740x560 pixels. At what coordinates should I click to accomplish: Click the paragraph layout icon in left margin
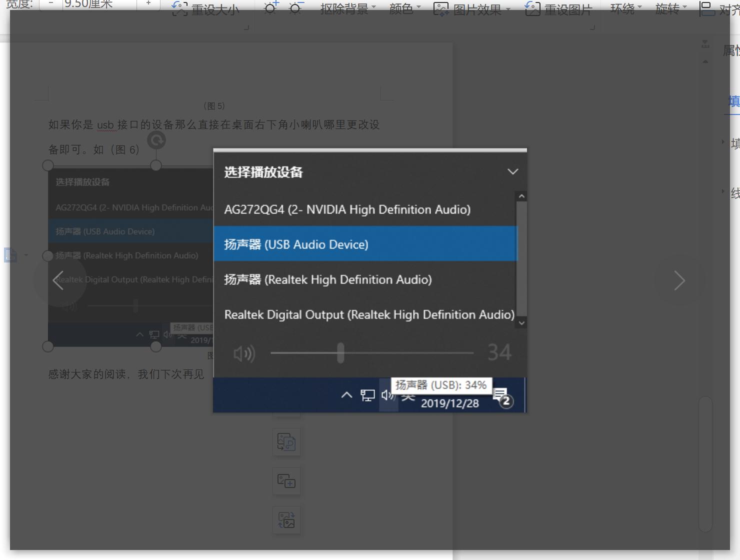pos(10,255)
